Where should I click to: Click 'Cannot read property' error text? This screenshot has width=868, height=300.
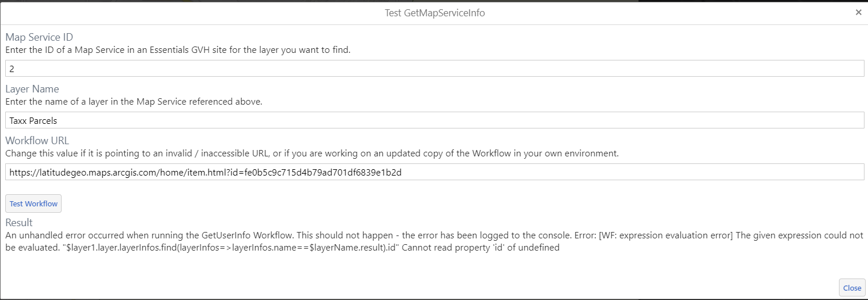coord(485,248)
